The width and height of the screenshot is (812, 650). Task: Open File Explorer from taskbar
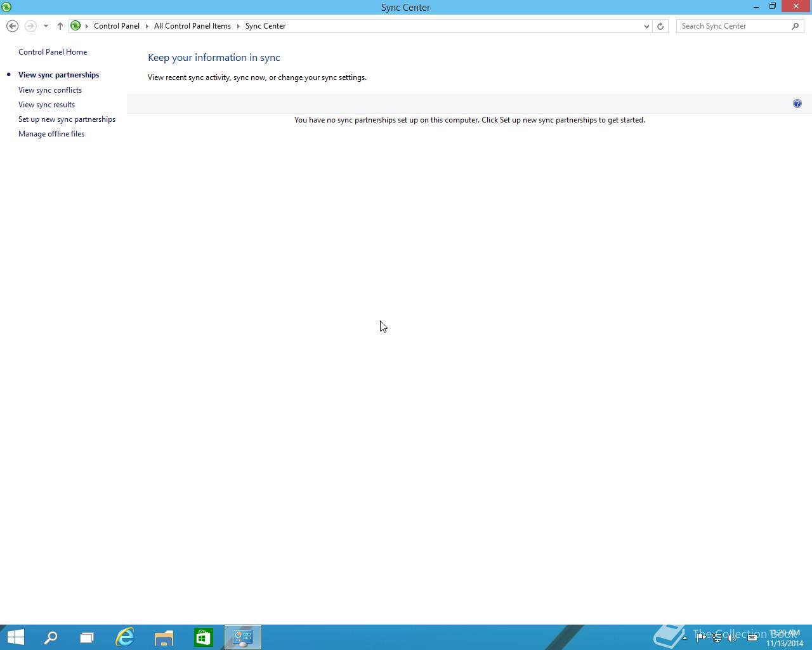164,637
